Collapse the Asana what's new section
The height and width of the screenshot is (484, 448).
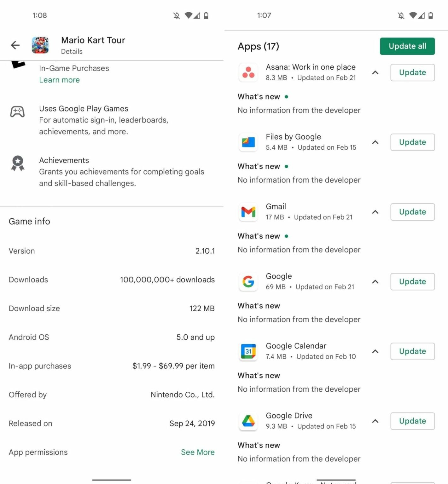pos(375,73)
